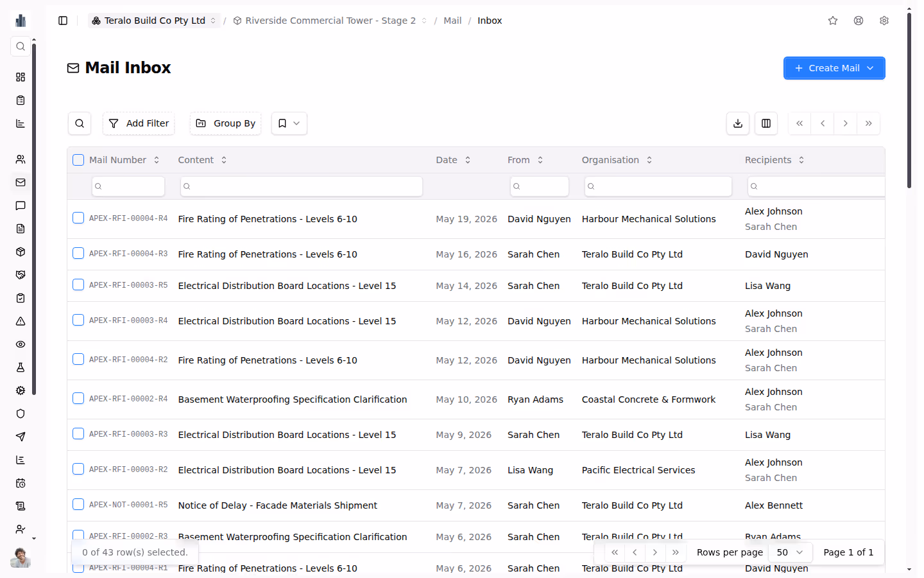Open the rows per page 50 dropdown
This screenshot has width=924, height=578.
click(790, 552)
